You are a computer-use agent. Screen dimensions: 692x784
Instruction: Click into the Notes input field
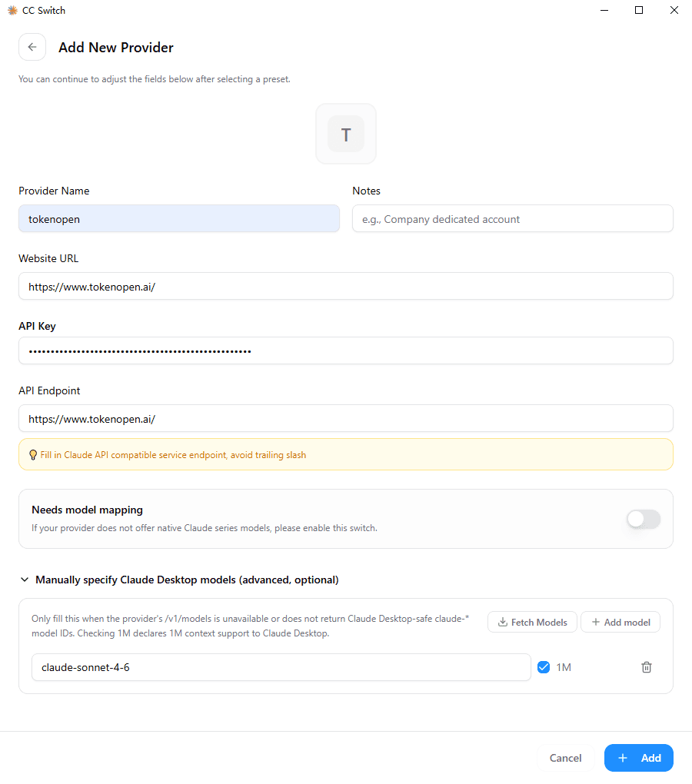pyautogui.click(x=513, y=218)
